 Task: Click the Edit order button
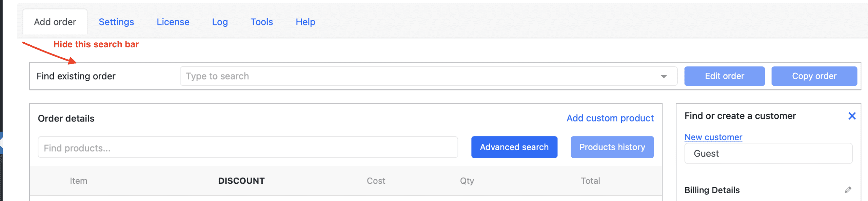724,76
